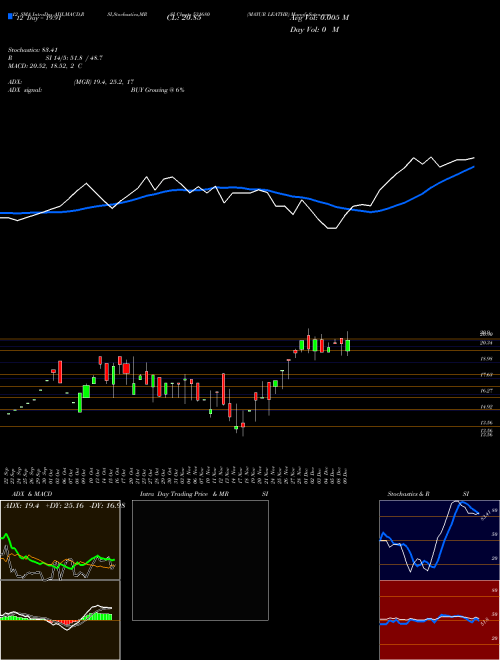The height and width of the screenshot is (660, 500).
Task: Click the rightmost date label on x-axis
Action: point(345,475)
